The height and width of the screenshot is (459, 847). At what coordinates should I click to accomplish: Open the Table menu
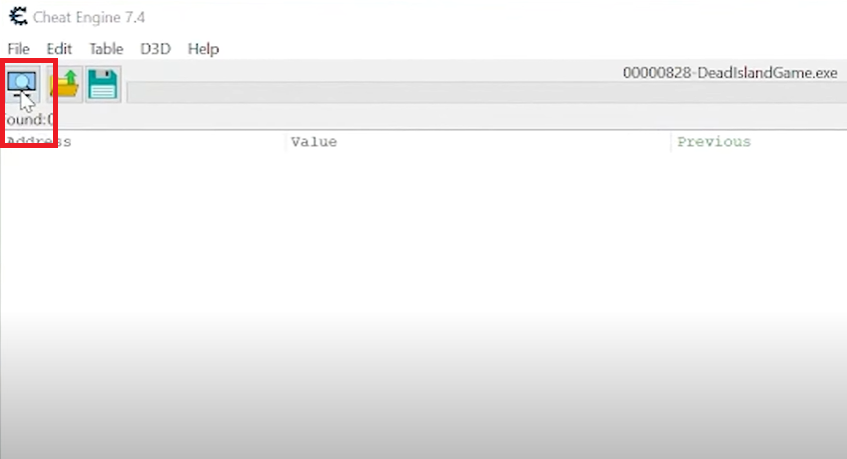(106, 49)
